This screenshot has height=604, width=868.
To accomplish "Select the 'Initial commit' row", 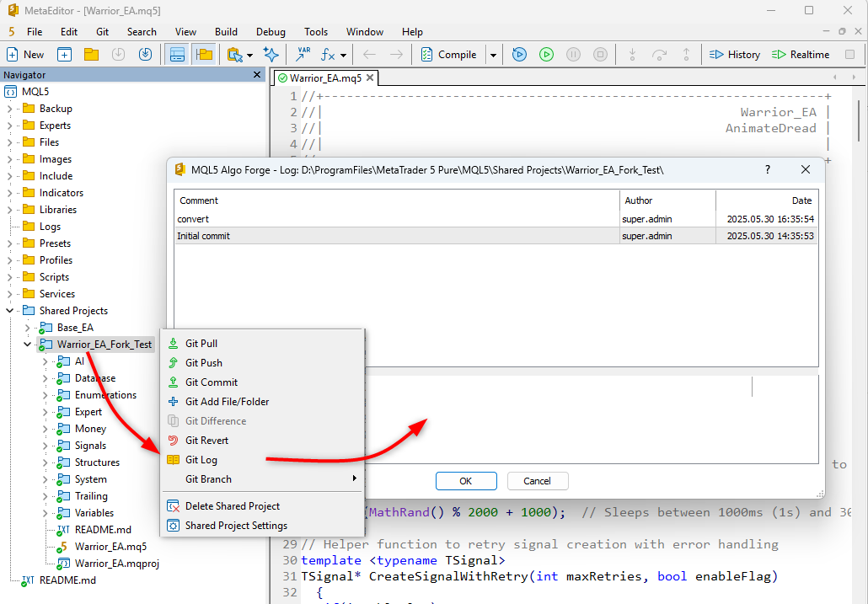I will pos(496,236).
